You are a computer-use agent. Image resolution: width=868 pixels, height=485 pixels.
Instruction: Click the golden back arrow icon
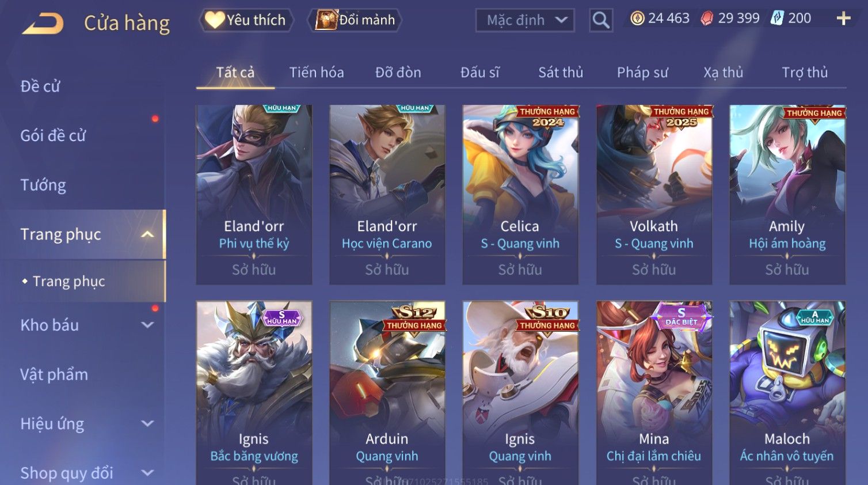click(x=43, y=24)
